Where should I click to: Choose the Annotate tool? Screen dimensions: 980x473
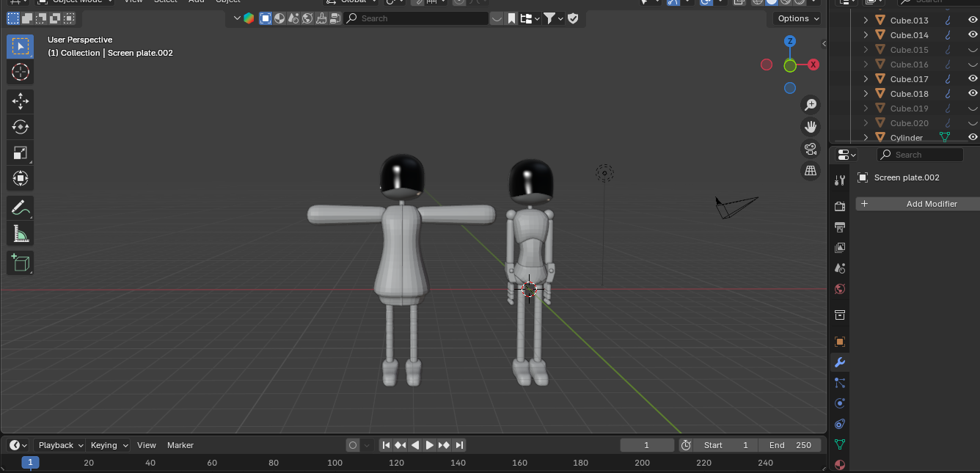point(21,208)
